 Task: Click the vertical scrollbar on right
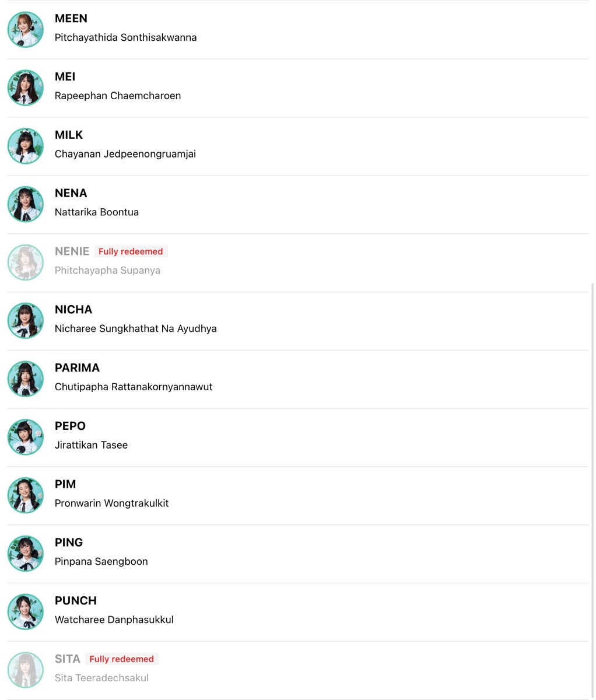(593, 490)
